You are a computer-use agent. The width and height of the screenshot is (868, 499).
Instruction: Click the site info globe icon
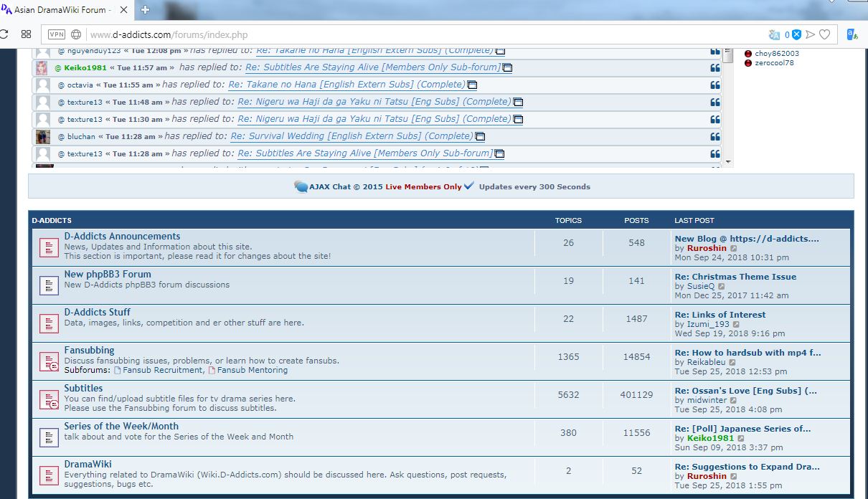point(76,34)
